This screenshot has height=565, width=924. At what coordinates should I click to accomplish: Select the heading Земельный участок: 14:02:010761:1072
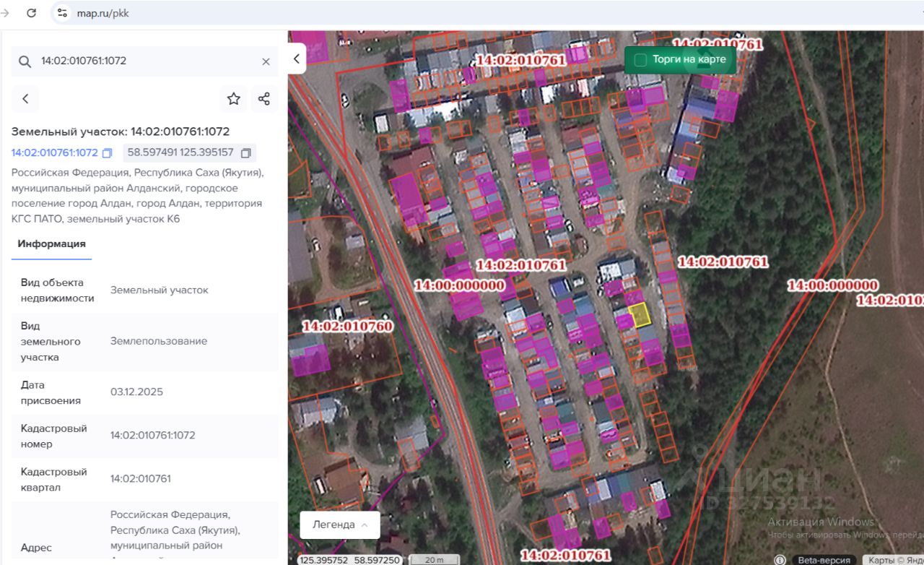pos(121,131)
